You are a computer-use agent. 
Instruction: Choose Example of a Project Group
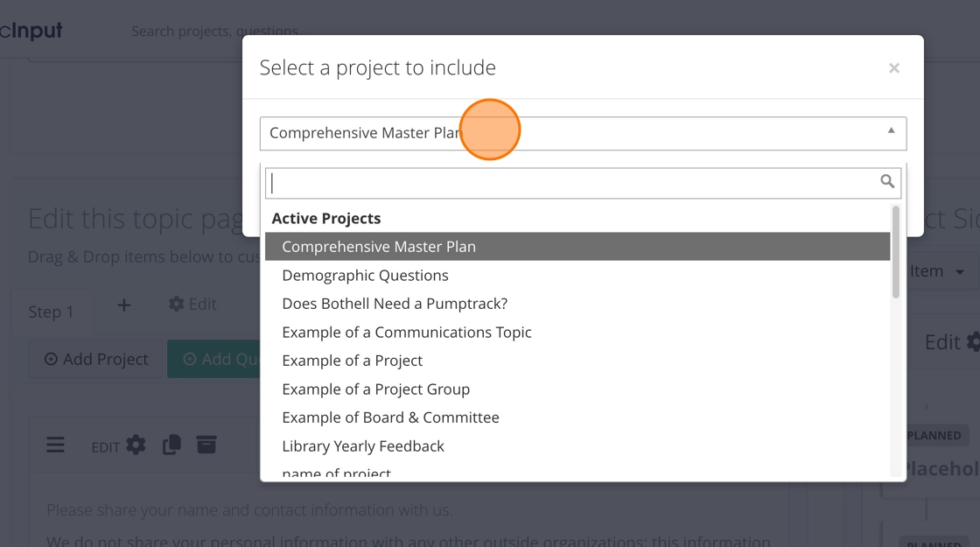[375, 389]
